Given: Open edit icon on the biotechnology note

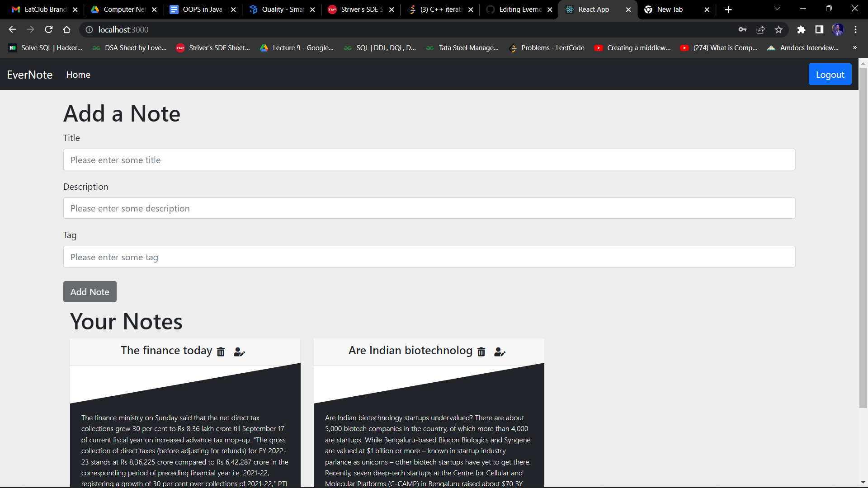Looking at the screenshot, I should (x=500, y=352).
